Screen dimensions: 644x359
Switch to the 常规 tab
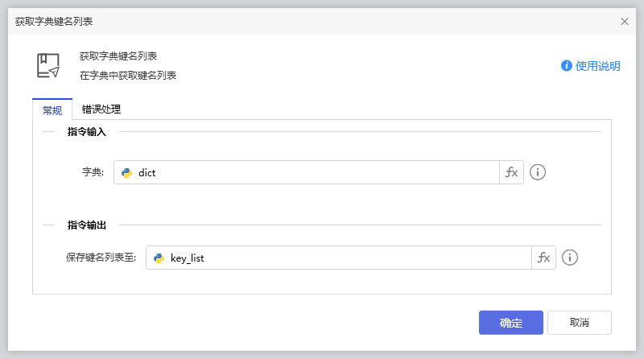[x=52, y=110]
